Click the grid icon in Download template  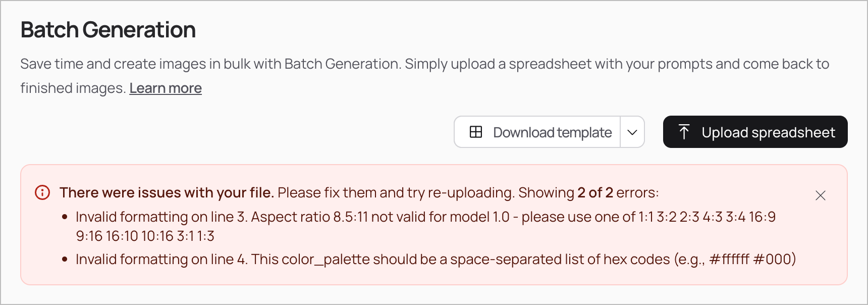coord(476,132)
